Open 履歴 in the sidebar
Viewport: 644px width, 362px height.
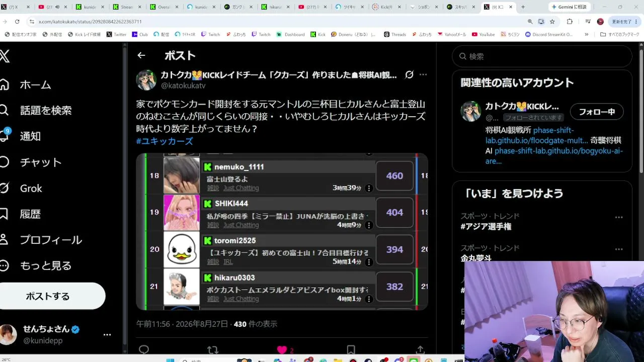tap(21, 214)
